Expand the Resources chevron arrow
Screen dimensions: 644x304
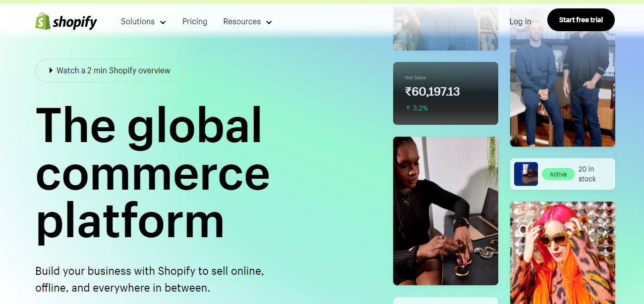(x=269, y=22)
